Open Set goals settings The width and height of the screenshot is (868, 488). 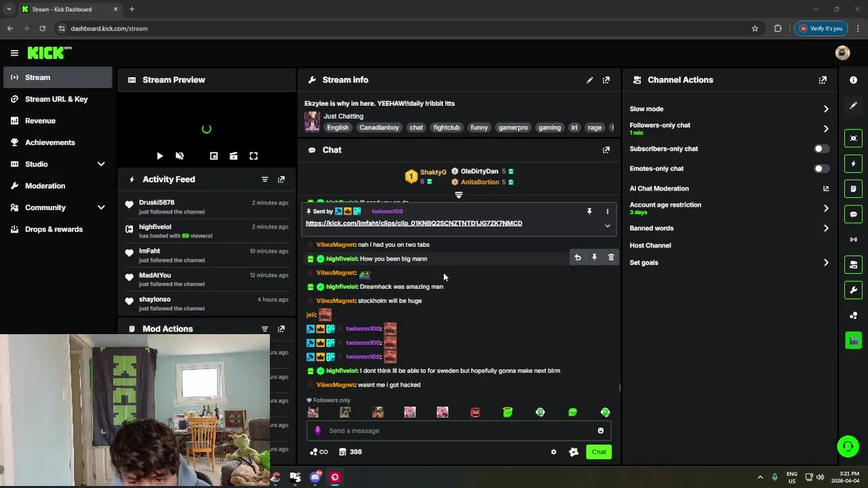pos(730,262)
